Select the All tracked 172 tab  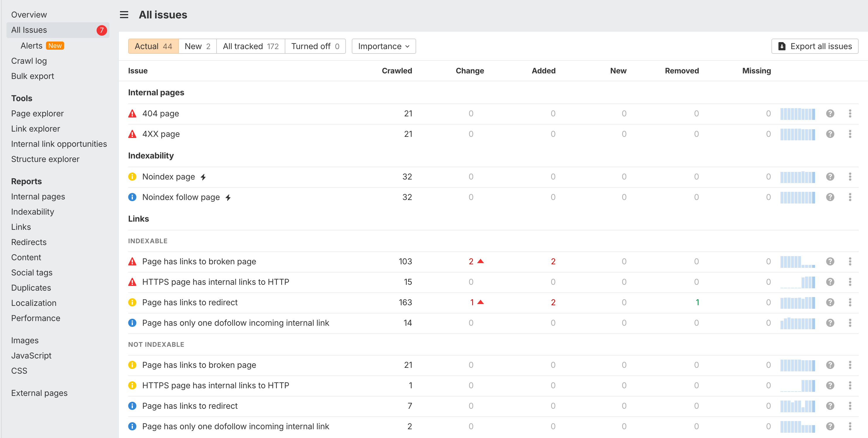point(250,46)
